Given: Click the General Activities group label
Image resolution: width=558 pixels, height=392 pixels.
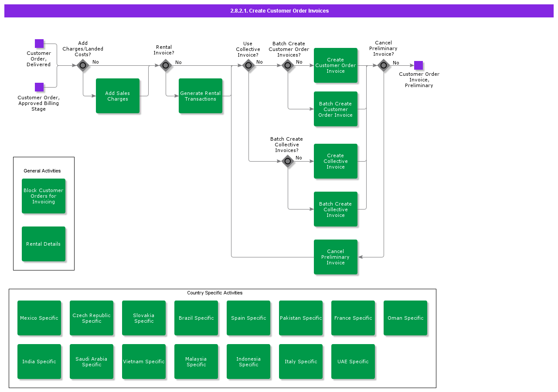Looking at the screenshot, I should pyautogui.click(x=42, y=171).
